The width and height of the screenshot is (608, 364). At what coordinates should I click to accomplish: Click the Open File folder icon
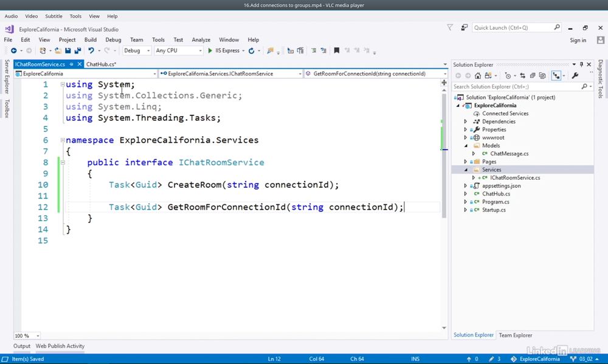pyautogui.click(x=58, y=50)
